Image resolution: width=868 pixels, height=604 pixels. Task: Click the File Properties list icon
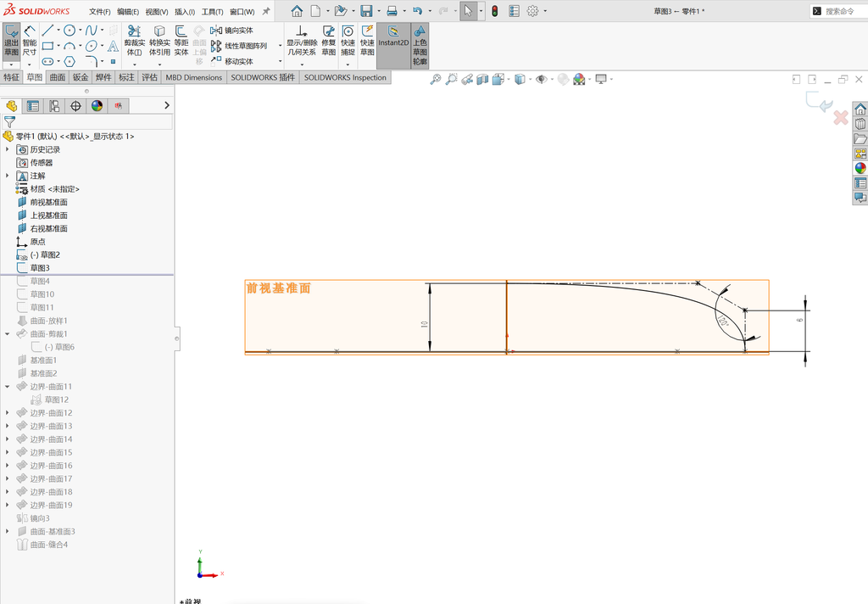pos(515,11)
